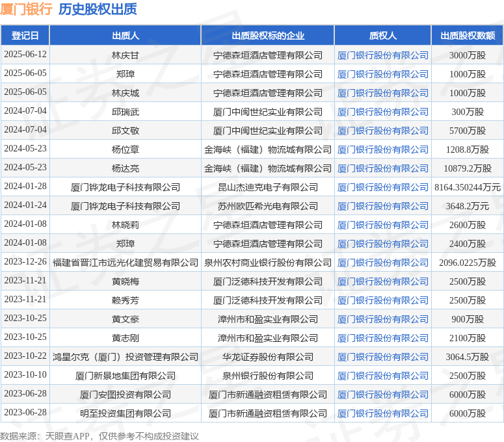
Task: Open 厦门银行股份有限公司 link in 厦门新景地集团 row
Action: click(x=382, y=376)
